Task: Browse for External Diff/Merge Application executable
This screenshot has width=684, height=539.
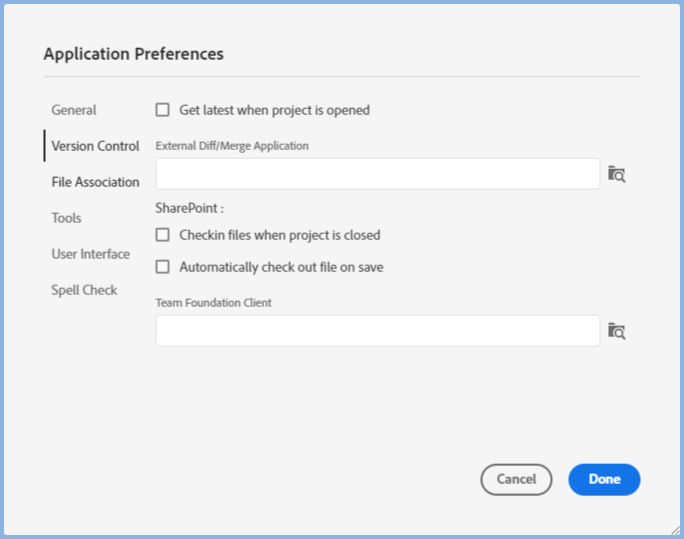Action: (x=616, y=174)
